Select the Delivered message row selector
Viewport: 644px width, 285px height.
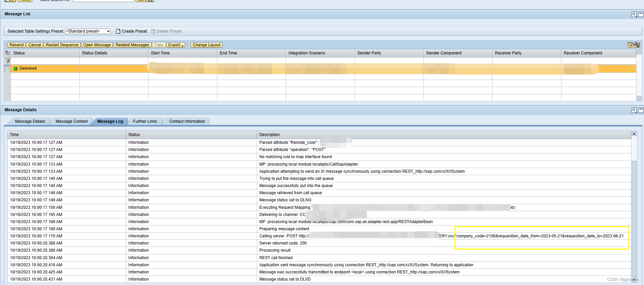tap(7, 69)
